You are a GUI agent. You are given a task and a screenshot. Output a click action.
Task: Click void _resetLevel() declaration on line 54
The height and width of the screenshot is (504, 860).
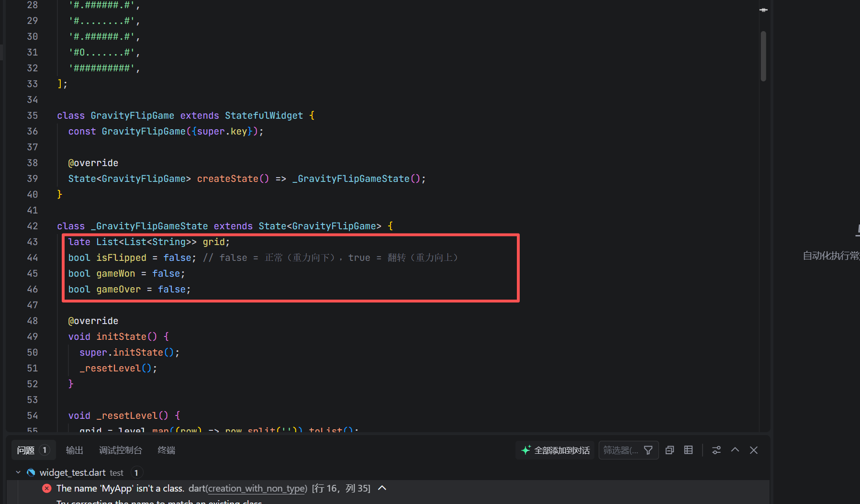click(x=118, y=415)
